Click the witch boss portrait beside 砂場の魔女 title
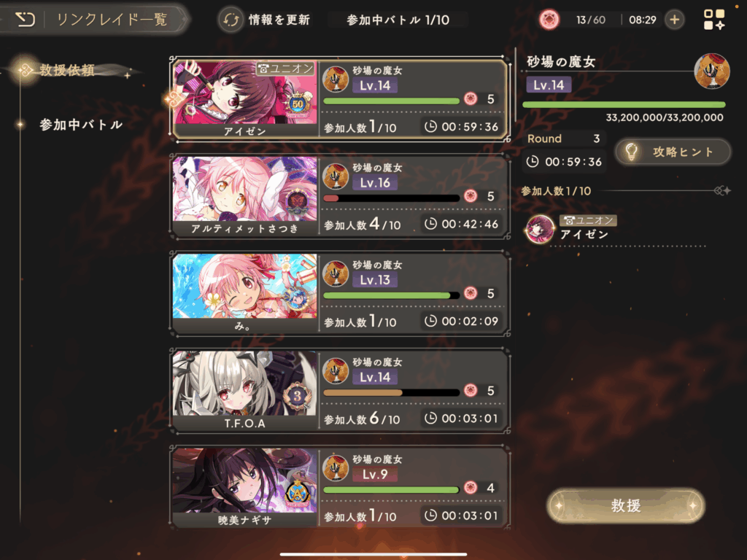Screen dimensions: 747x560 coord(712,71)
